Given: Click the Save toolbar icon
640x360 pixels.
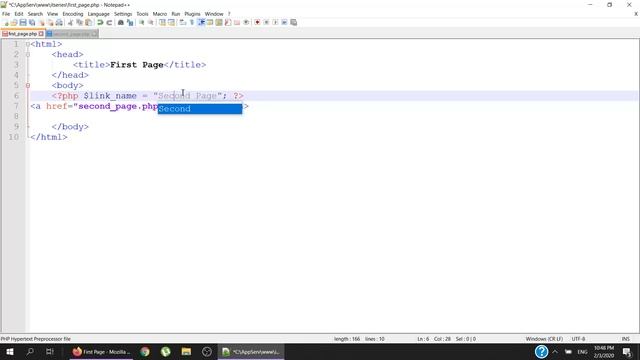Looking at the screenshot, I should pos(23,22).
